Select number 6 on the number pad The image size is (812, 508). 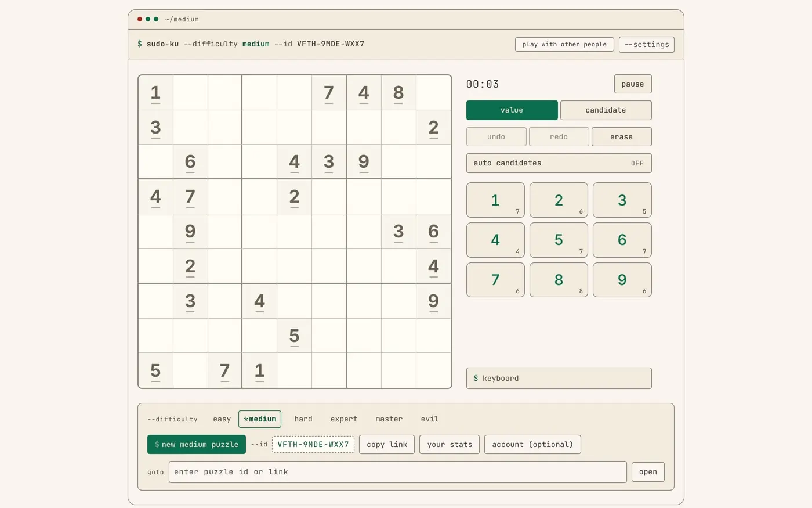(622, 240)
